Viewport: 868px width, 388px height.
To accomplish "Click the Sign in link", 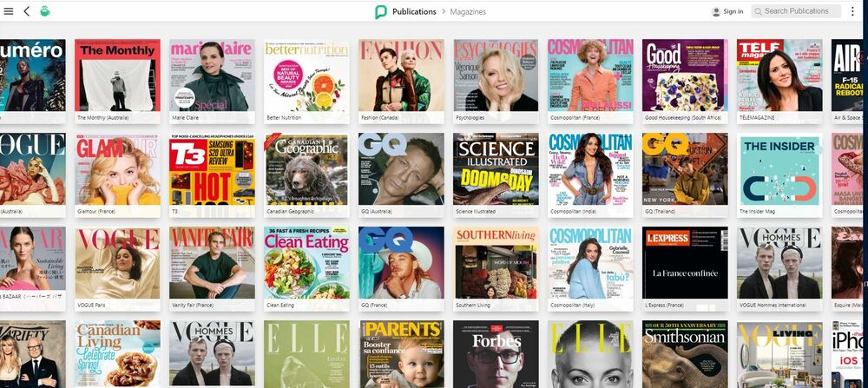I will [x=733, y=11].
